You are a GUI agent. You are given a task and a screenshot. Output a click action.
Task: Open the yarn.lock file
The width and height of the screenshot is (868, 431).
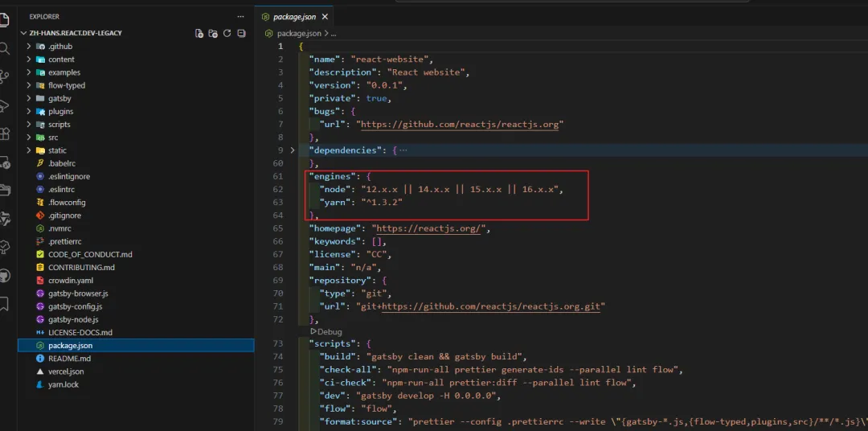(x=136, y=384)
